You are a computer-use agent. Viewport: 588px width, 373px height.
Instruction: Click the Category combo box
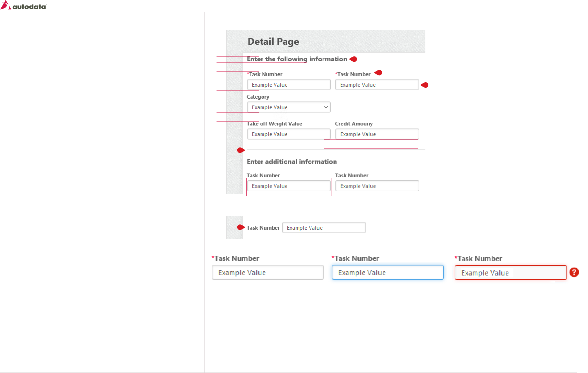285,107
